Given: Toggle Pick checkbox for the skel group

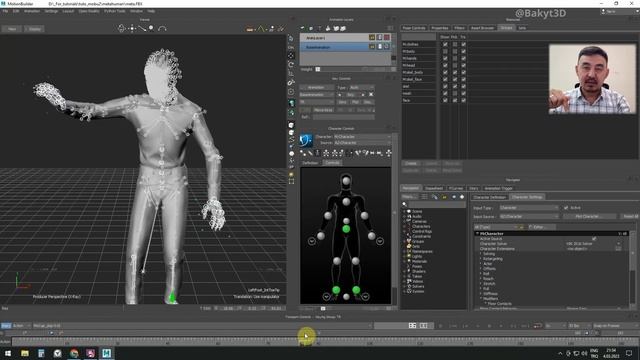Looking at the screenshot, I should tap(454, 86).
